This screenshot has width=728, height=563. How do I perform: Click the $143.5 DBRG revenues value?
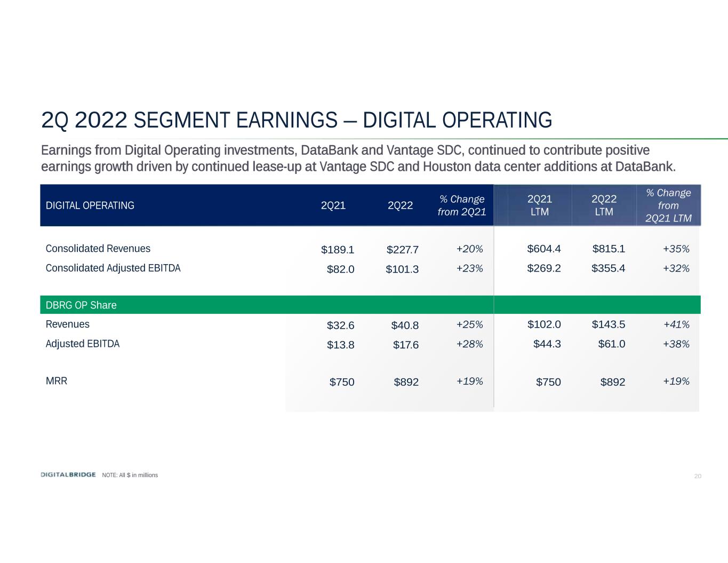pos(609,324)
